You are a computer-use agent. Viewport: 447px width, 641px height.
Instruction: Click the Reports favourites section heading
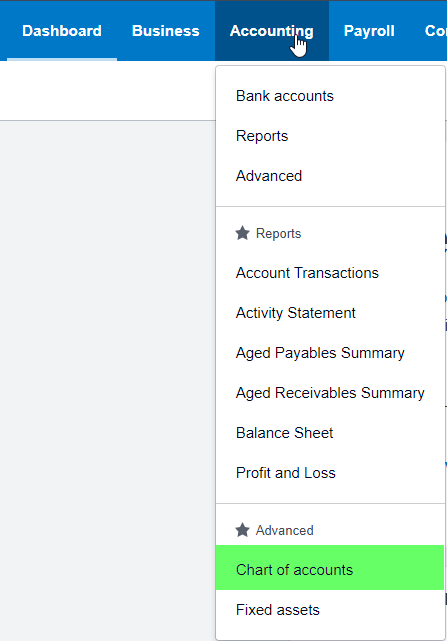coord(279,233)
